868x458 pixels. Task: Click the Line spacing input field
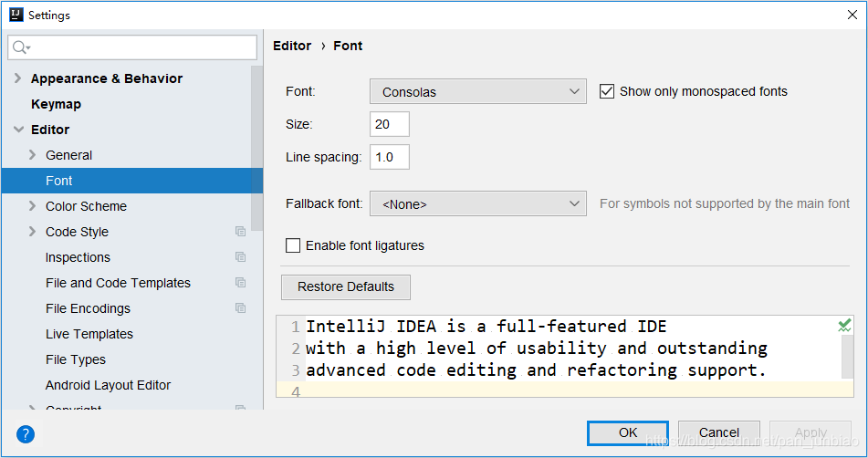click(x=390, y=157)
